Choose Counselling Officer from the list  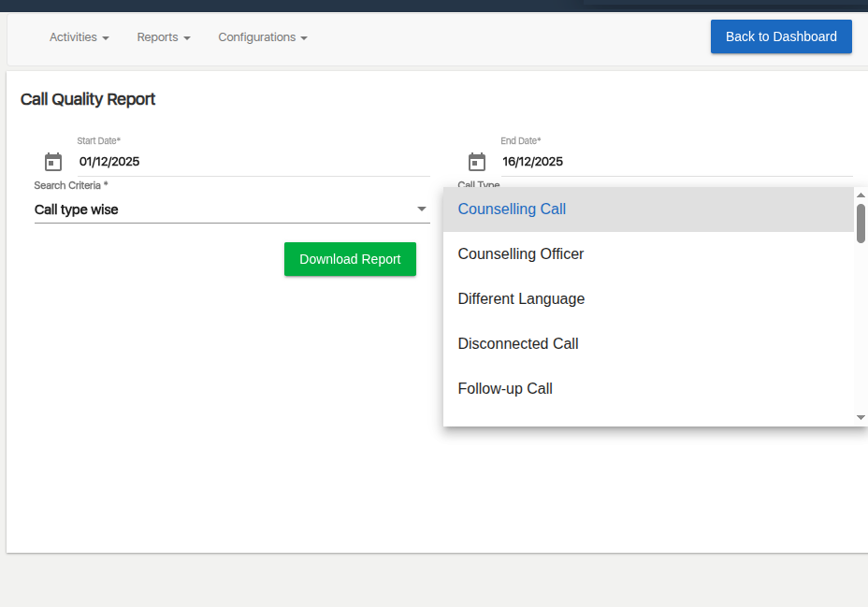(520, 254)
